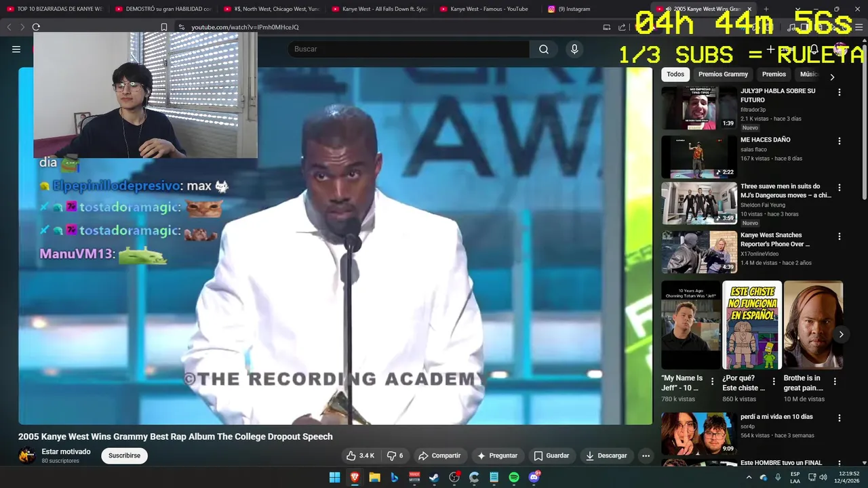Open Este HOMBRE tuvo un FINAL video title
Image resolution: width=868 pixels, height=488 pixels.
pyautogui.click(x=781, y=463)
